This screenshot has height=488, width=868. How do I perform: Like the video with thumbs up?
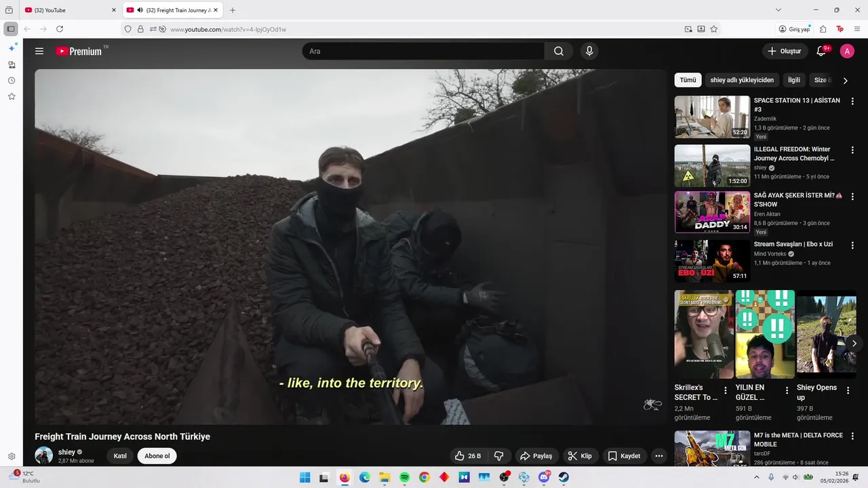tap(468, 456)
